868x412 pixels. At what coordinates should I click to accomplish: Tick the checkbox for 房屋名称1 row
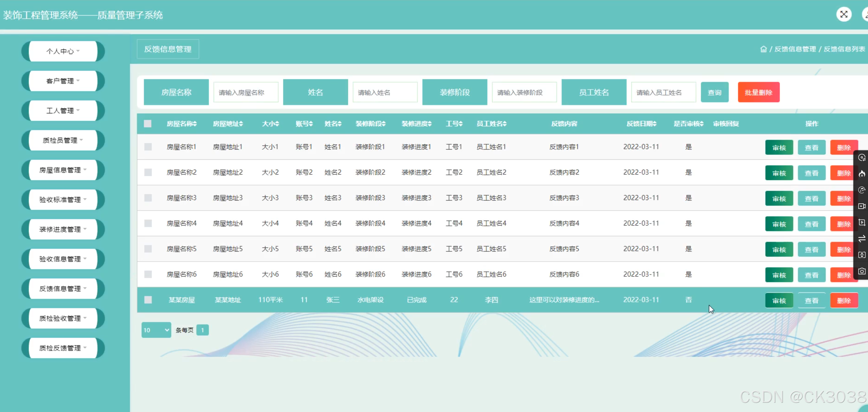(148, 147)
